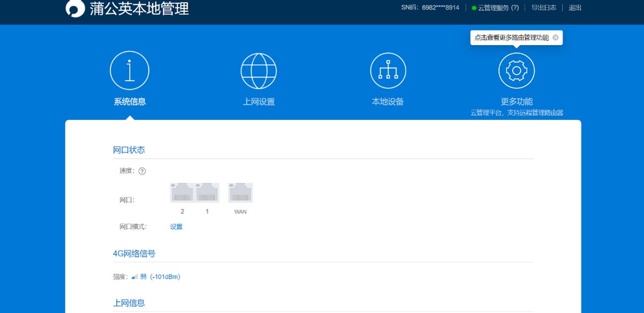The height and width of the screenshot is (313, 644).
Task: Open the 系统信息 info circle icon
Action: pyautogui.click(x=129, y=70)
